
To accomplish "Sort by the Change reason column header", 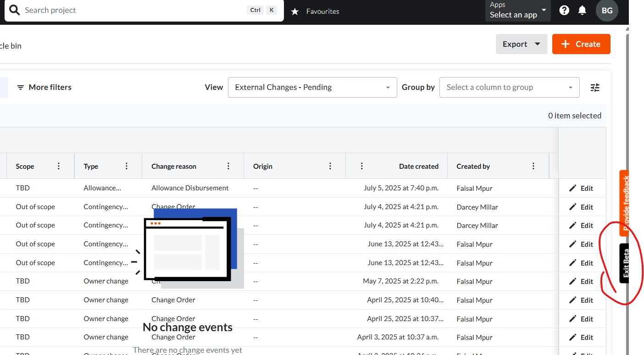I will (x=174, y=166).
